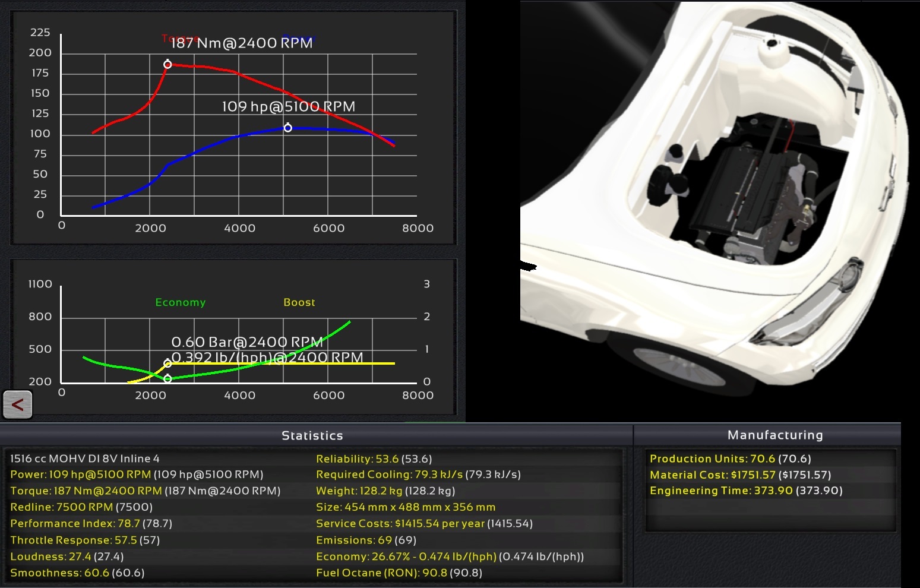Click the peak torque marker on the red curve
Screen dimensions: 920x588
167,64
